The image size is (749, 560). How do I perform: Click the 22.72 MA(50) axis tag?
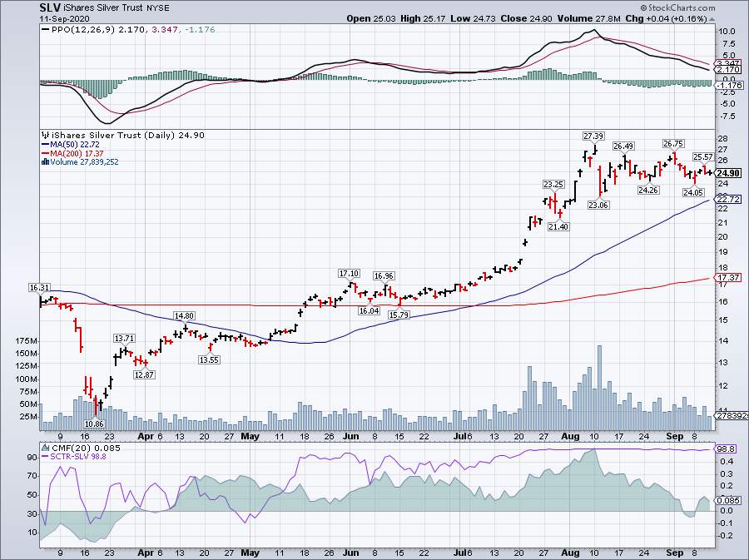click(728, 199)
